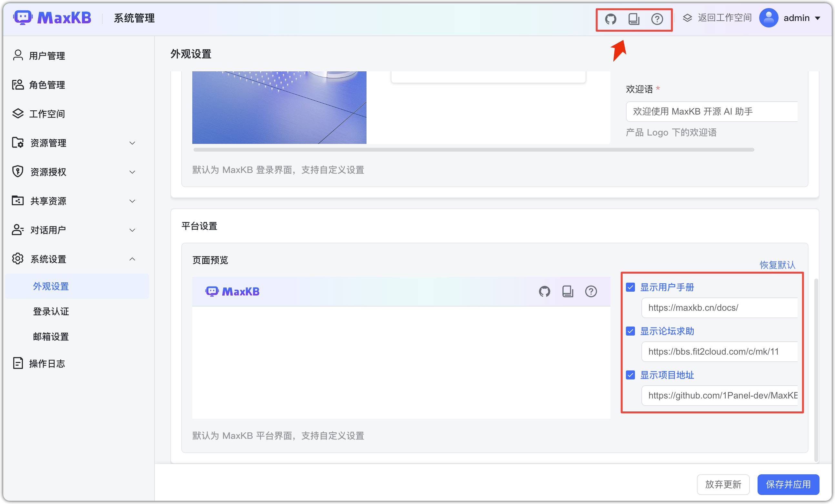Image resolution: width=835 pixels, height=504 pixels.
Task: Select the 用户管理 sidebar icon
Action: [x=18, y=55]
